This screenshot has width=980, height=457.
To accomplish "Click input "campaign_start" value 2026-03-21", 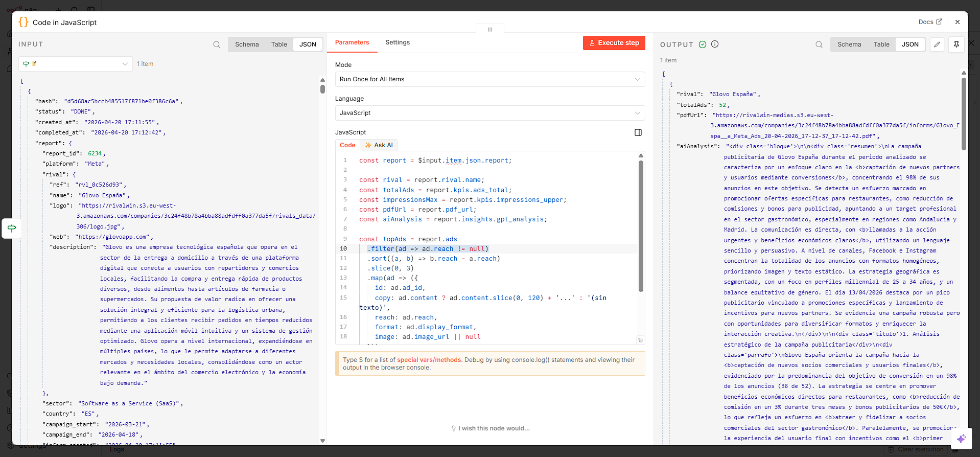I will click(x=125, y=424).
